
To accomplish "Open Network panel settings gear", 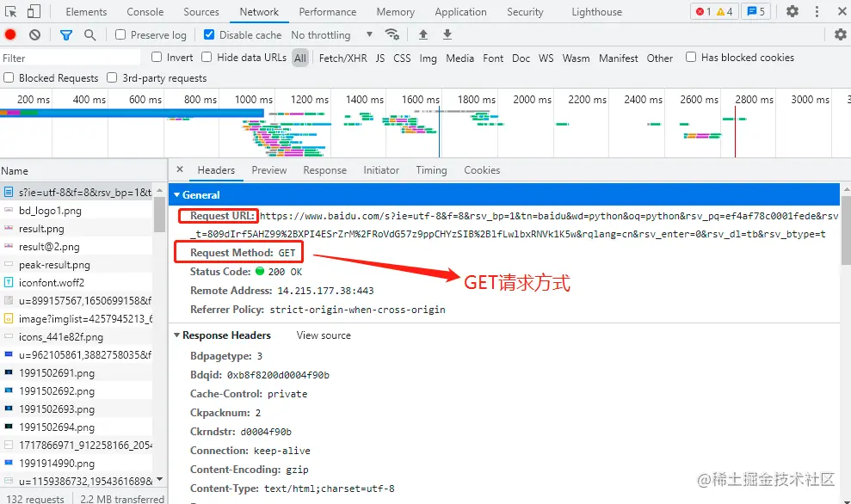I will point(840,34).
